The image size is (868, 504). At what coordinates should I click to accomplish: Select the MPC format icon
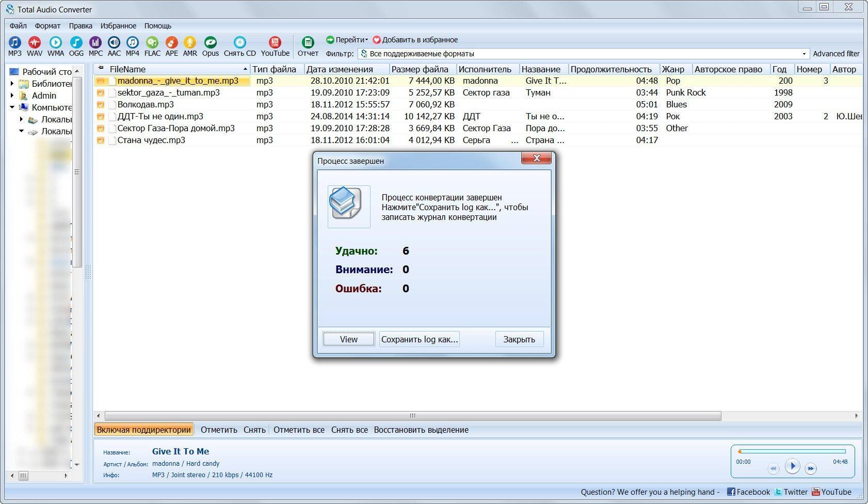[95, 46]
